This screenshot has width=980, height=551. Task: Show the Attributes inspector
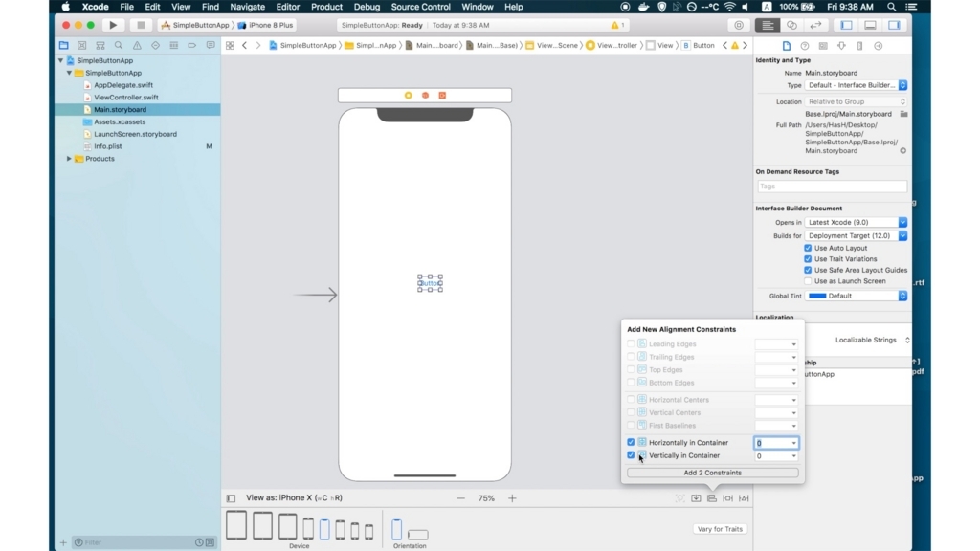coord(841,46)
